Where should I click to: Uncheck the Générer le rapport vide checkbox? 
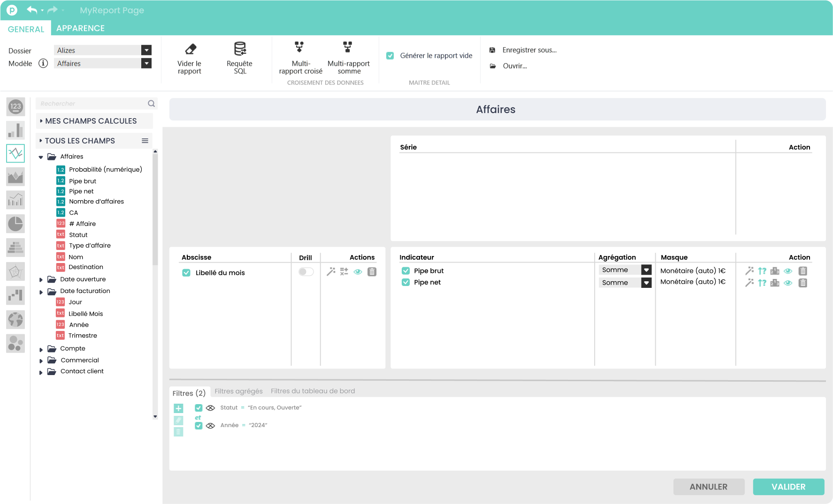390,56
